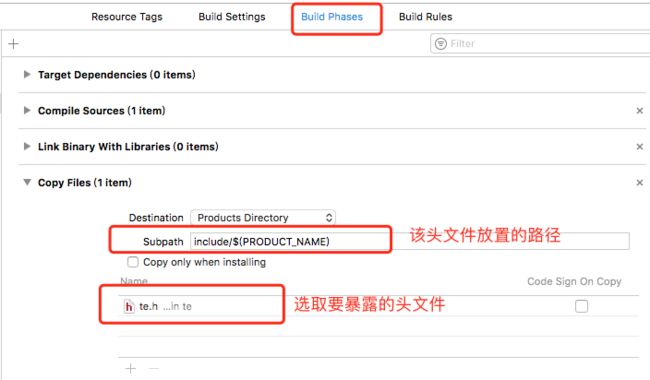This screenshot has width=650, height=380.
Task: Expand Target Dependencies section
Action: click(27, 75)
